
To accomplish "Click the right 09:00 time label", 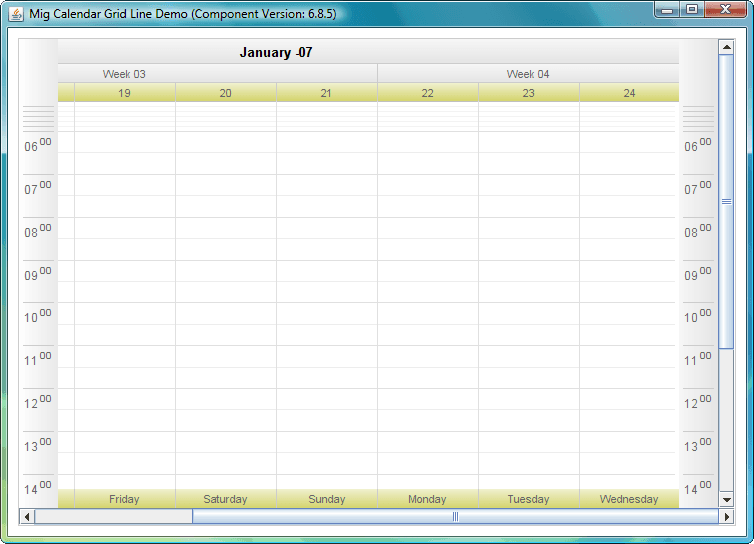I will pos(698,274).
